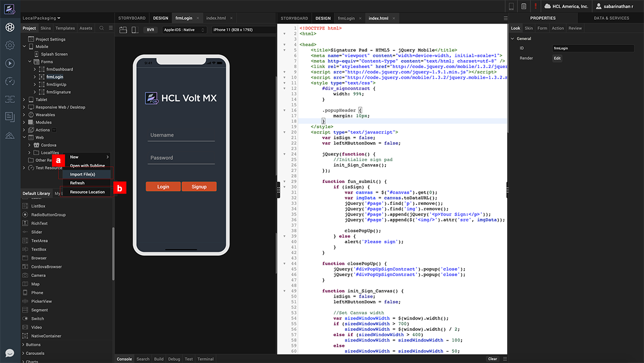The width and height of the screenshot is (644, 363).
Task: Open the chat bubble icon at bottom left
Action: tap(10, 353)
